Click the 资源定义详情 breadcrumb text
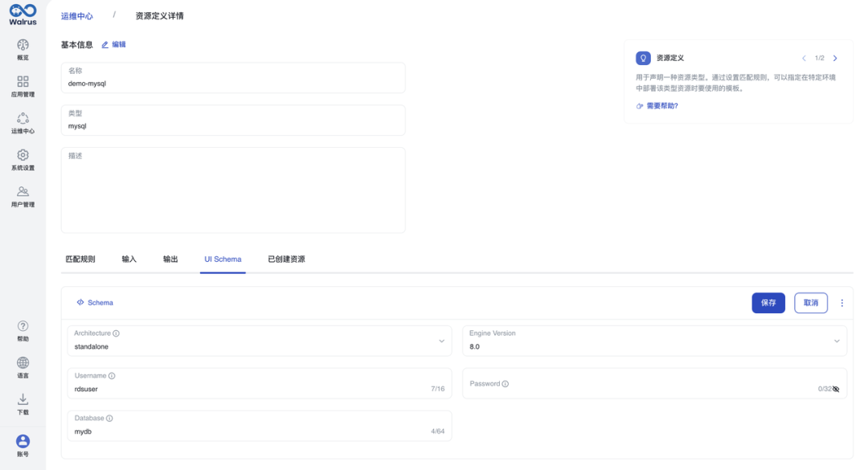Viewport: 868px width, 470px height. 159,16
